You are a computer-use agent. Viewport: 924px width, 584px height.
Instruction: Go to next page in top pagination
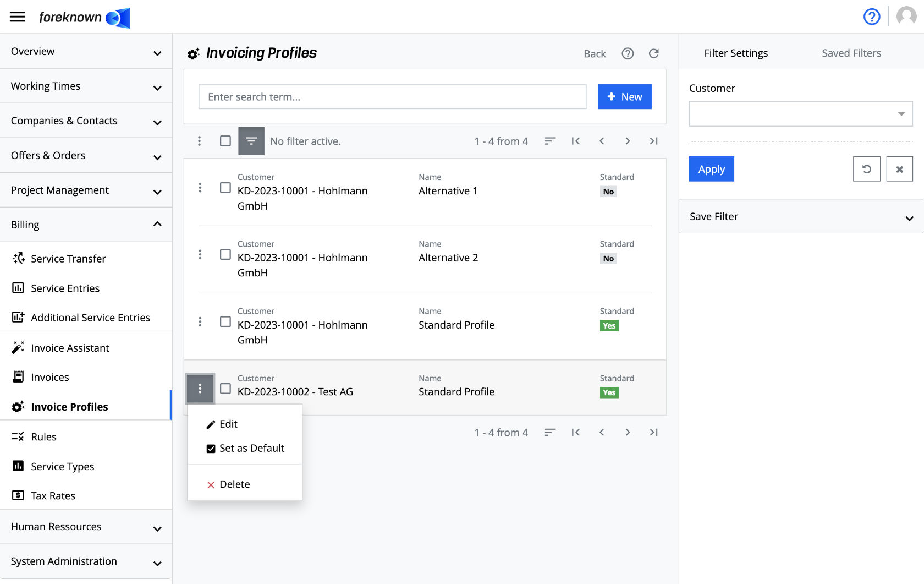point(628,141)
